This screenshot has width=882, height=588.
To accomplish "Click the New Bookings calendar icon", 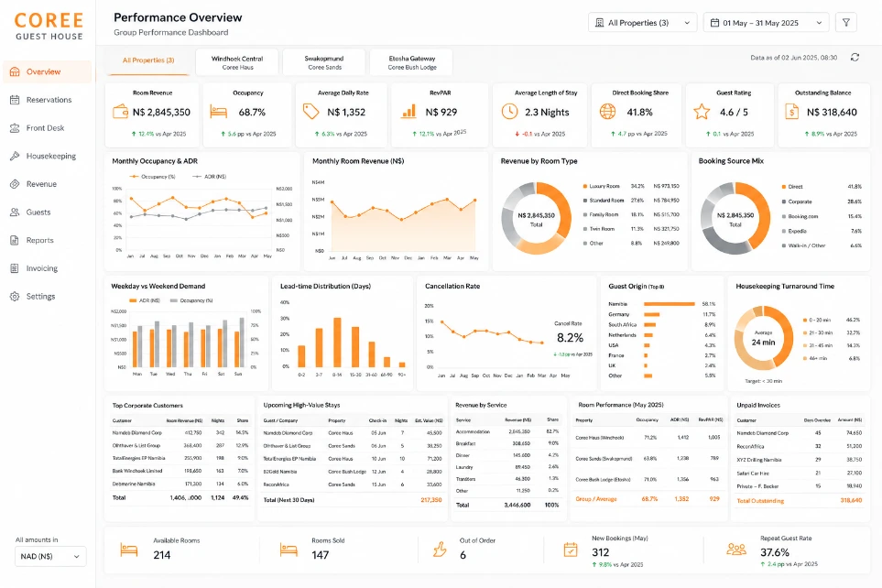I will (x=571, y=550).
